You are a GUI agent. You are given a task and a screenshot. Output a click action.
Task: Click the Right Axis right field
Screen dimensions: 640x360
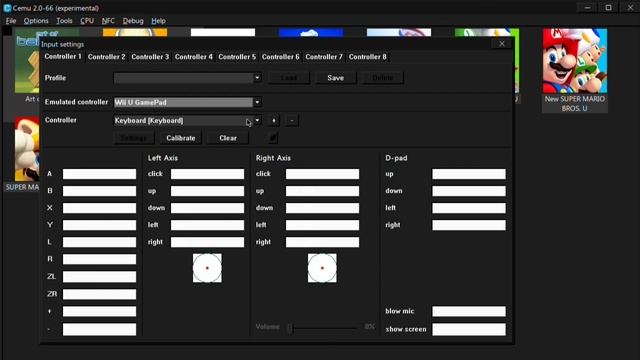(x=322, y=242)
